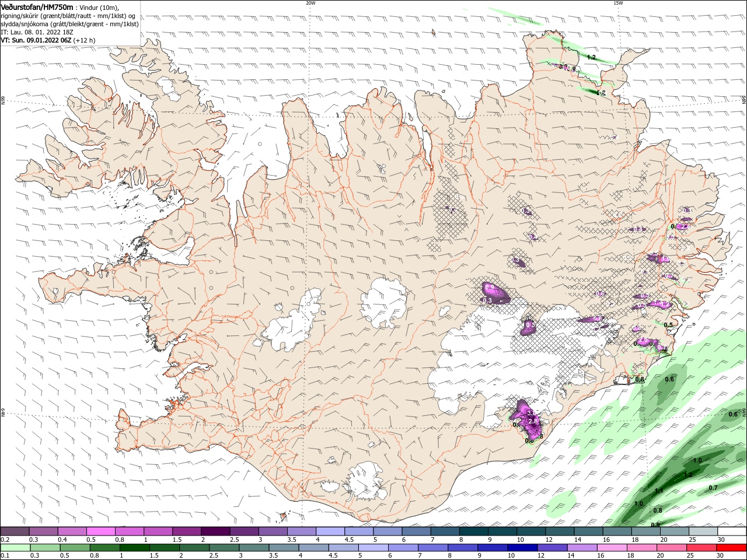The height and width of the screenshot is (560, 747).
Task: Click the '0.1' number under the lower scale
Action: pos(5,556)
